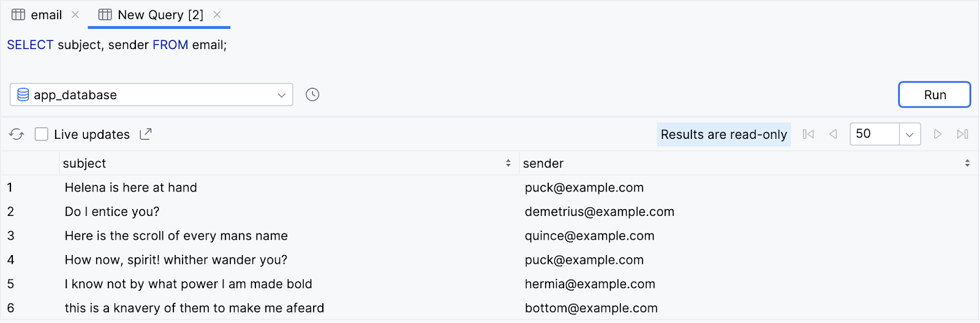This screenshot has width=980, height=323.
Task: Close the New Query [2] tab
Action: tap(217, 15)
